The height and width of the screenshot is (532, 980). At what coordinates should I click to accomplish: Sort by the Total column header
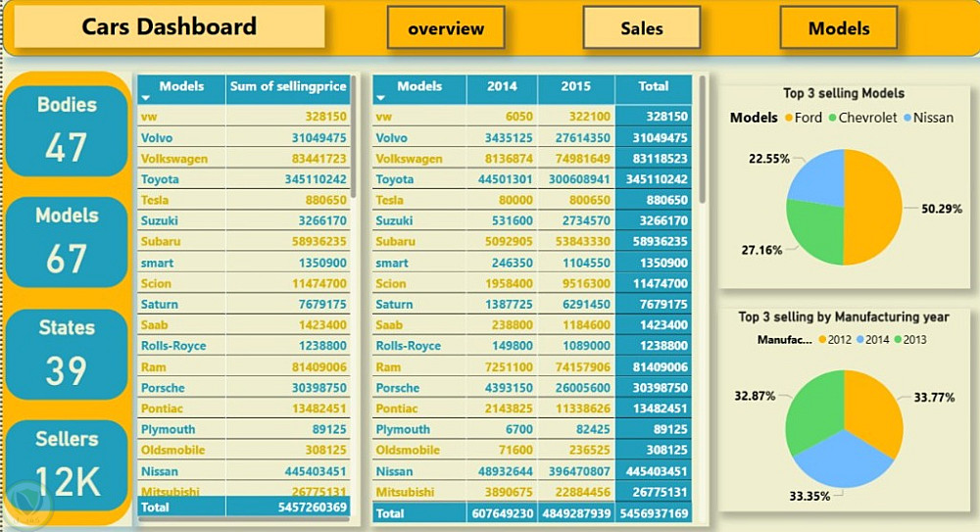click(x=653, y=86)
